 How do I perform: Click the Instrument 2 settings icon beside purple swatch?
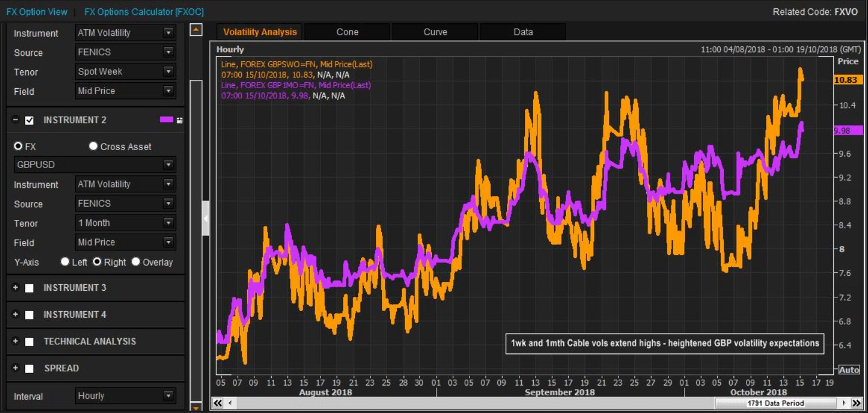[179, 120]
